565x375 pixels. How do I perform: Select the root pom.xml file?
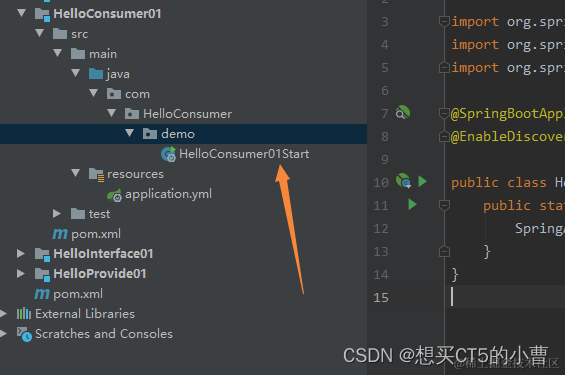[x=78, y=294]
